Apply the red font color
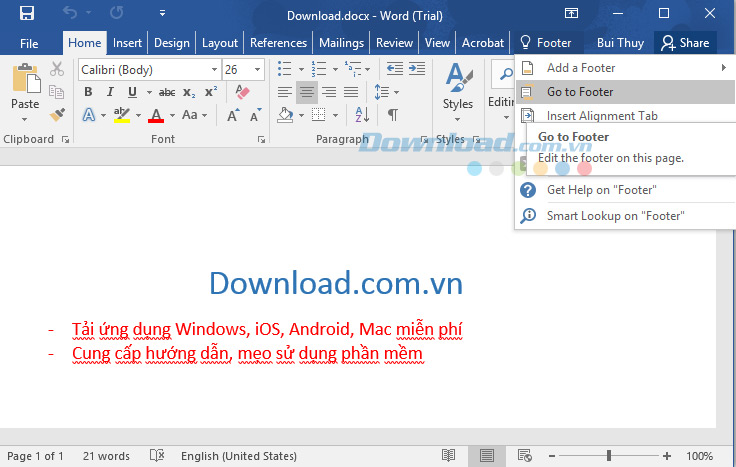 [x=156, y=115]
